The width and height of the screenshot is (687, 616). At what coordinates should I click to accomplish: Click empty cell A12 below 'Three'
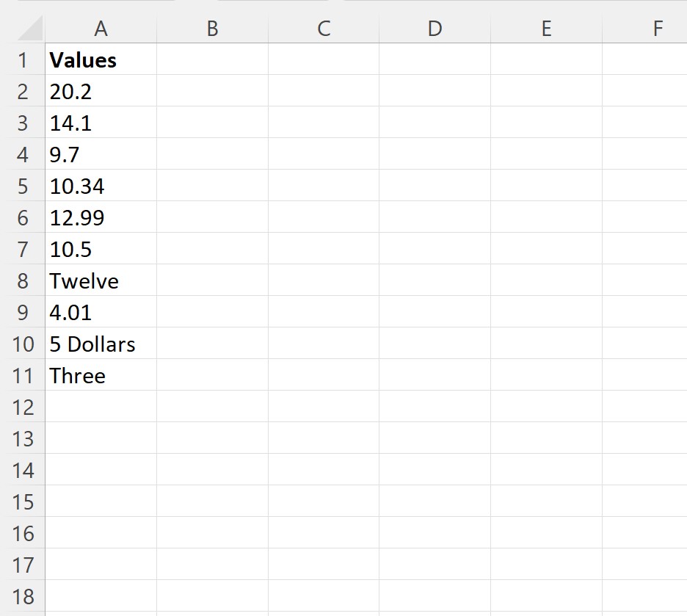101,406
